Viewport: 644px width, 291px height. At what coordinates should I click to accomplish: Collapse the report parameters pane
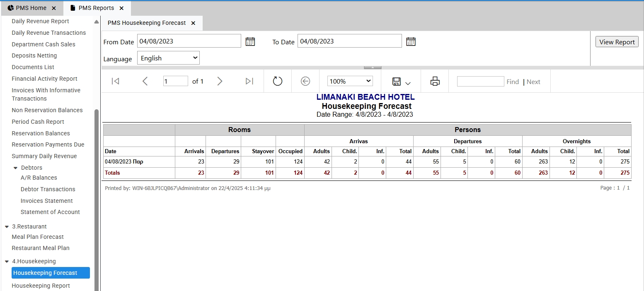coord(373,67)
